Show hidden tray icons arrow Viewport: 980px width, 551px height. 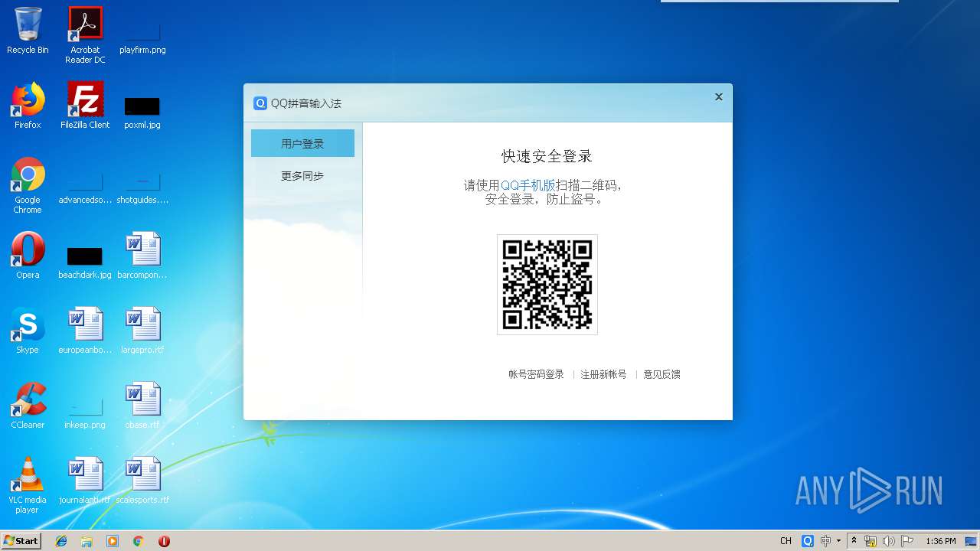(854, 540)
